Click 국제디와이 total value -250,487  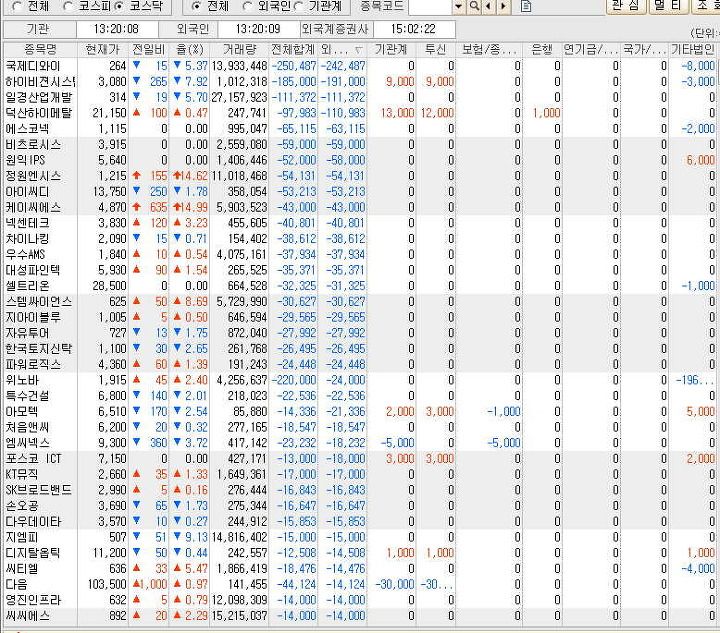pyautogui.click(x=294, y=66)
